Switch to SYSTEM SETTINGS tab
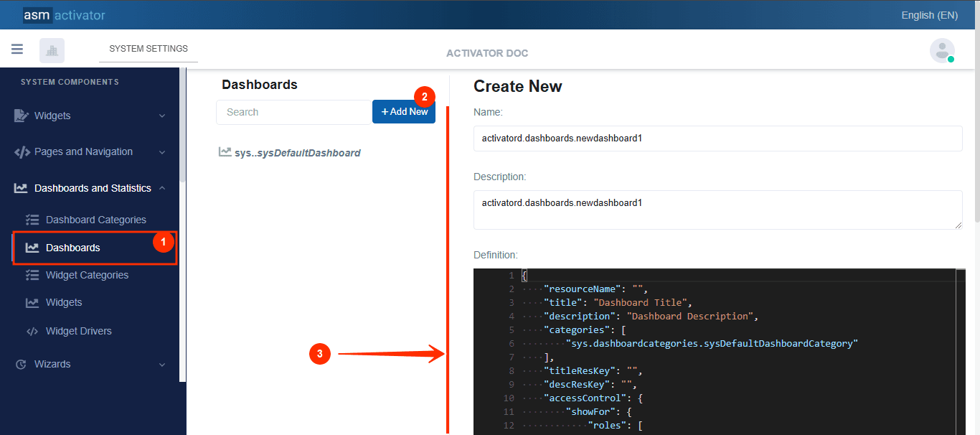 pyautogui.click(x=149, y=49)
